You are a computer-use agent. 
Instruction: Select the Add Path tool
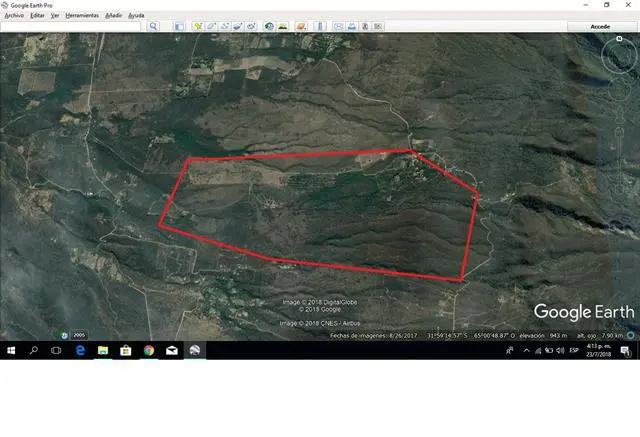point(224,27)
